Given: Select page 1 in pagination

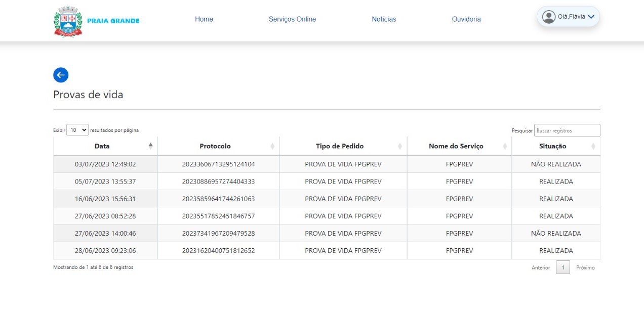Looking at the screenshot, I should [x=562, y=267].
